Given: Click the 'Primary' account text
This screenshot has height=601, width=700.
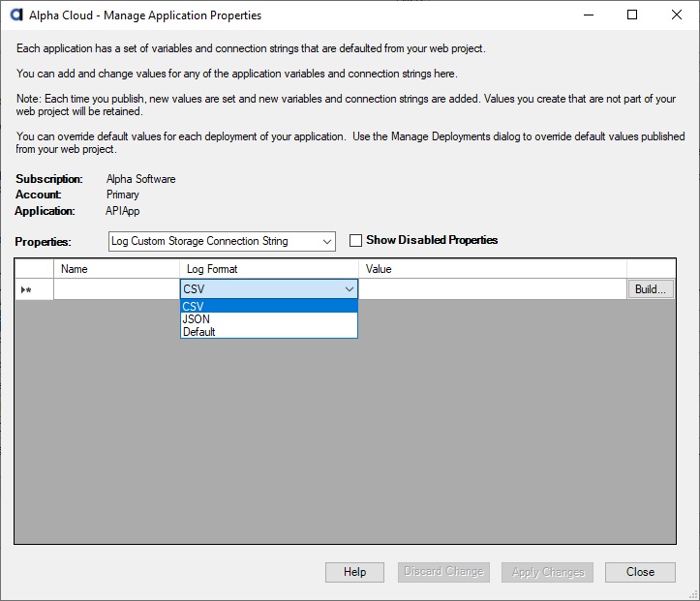Looking at the screenshot, I should pyautogui.click(x=123, y=195).
